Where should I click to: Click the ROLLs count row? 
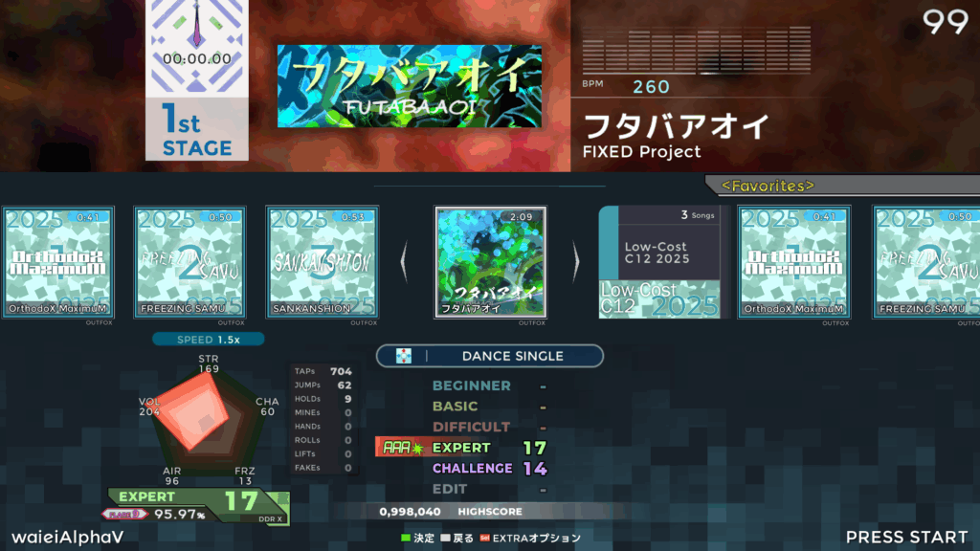[x=323, y=440]
